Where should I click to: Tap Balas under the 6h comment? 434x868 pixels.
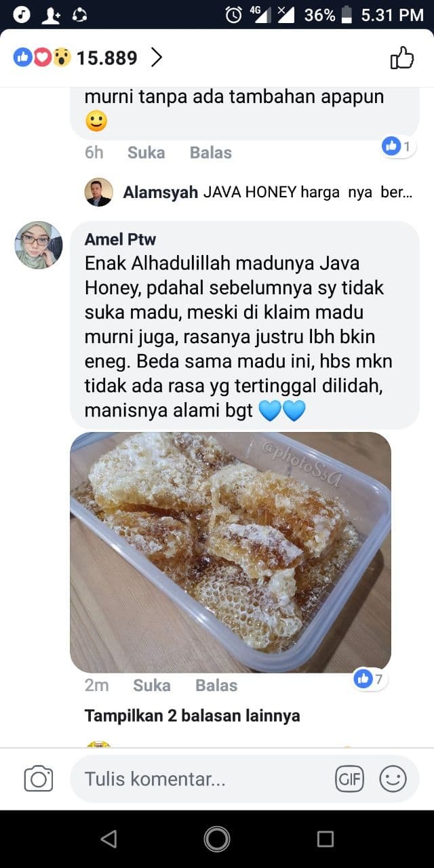211,153
